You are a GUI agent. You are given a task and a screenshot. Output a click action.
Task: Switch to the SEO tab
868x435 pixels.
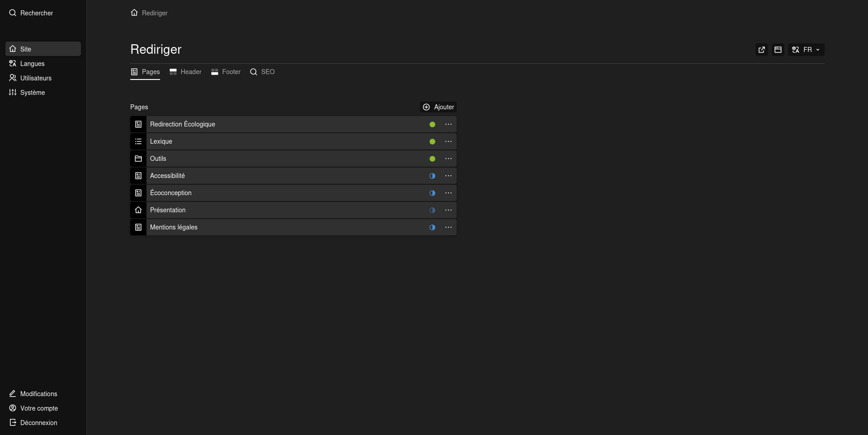coord(262,72)
